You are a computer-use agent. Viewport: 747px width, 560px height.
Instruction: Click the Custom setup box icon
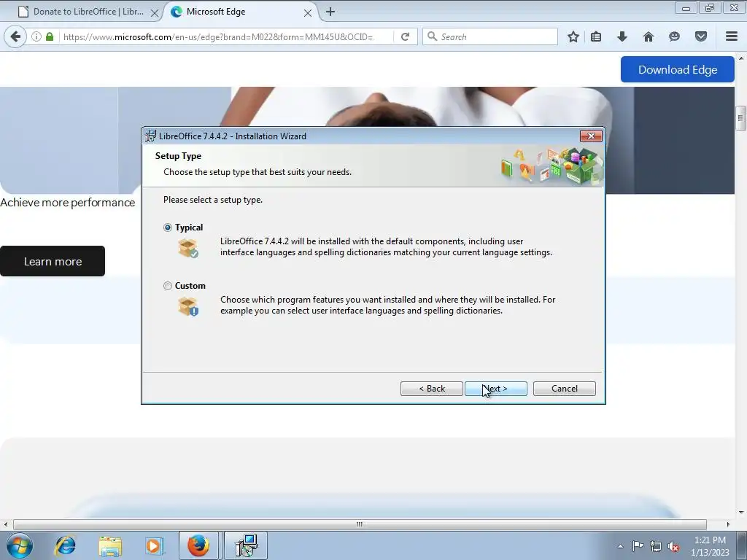click(x=188, y=306)
